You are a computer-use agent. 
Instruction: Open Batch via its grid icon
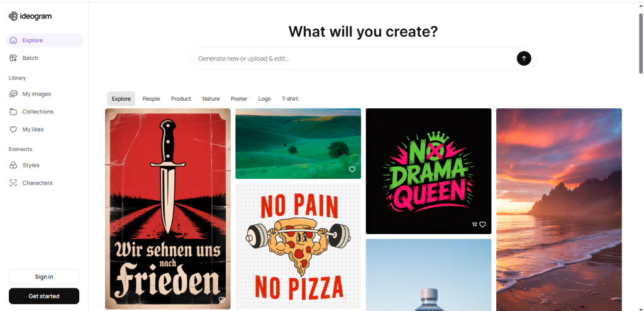pos(13,58)
